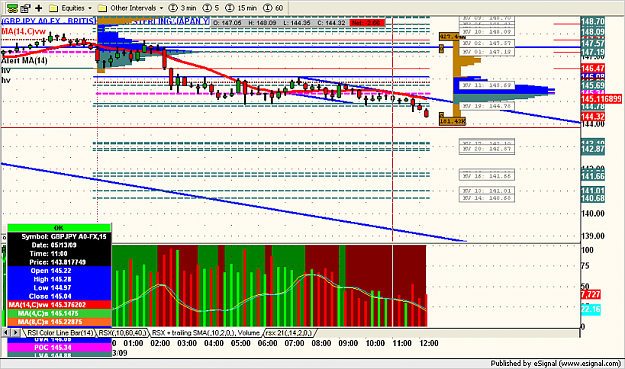Viewport: 625px width, 369px height.
Task: Click the green link-symbols toolbar icon
Action: point(13,8)
